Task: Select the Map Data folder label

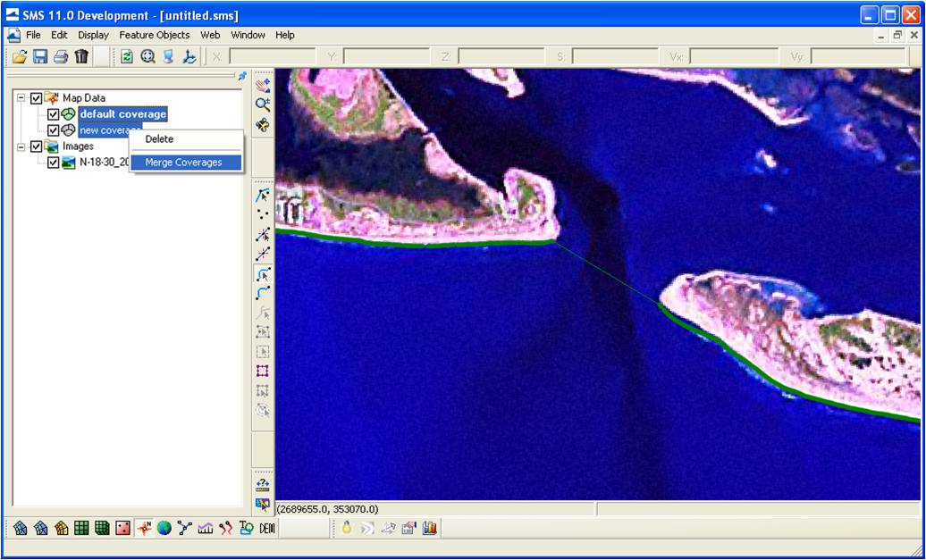Action: point(84,98)
